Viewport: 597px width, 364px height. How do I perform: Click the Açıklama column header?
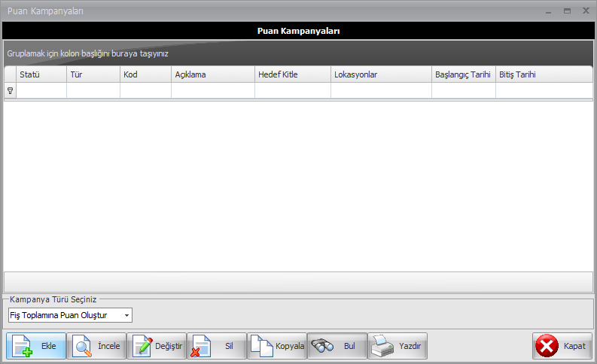point(212,74)
